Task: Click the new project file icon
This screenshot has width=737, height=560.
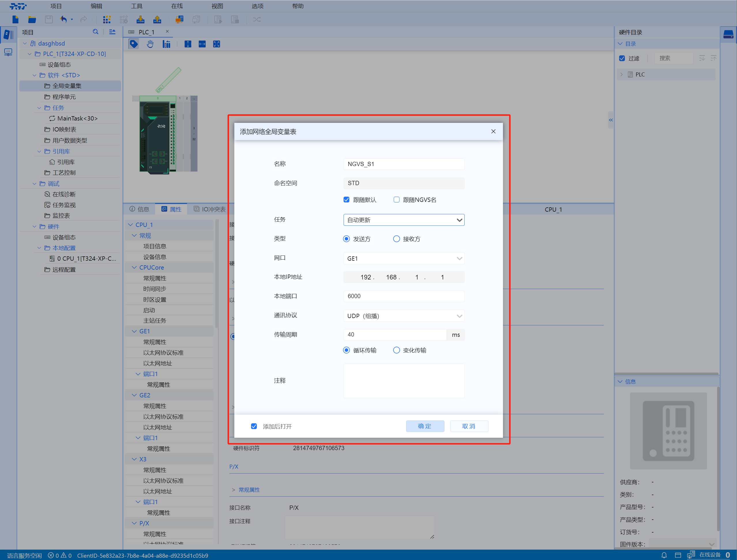Action: point(15,20)
